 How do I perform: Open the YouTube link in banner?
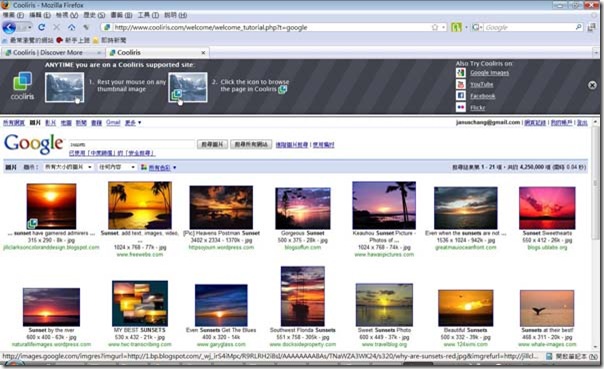pos(482,84)
